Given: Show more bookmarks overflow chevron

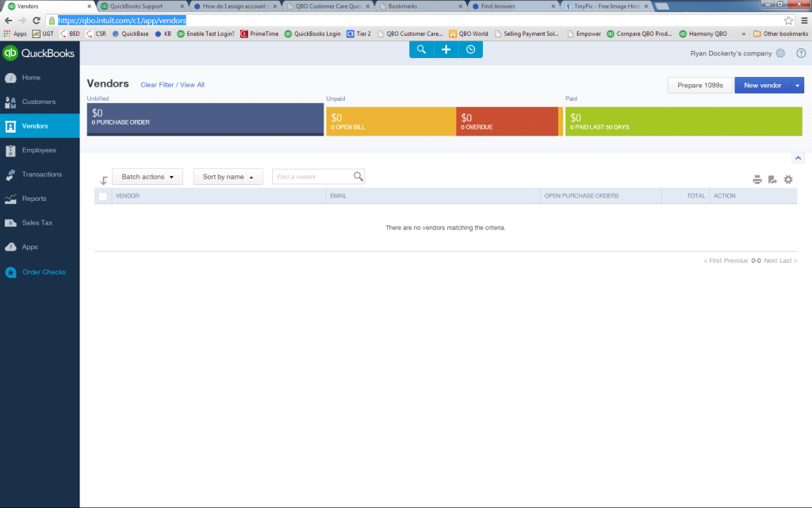Looking at the screenshot, I should pyautogui.click(x=744, y=33).
